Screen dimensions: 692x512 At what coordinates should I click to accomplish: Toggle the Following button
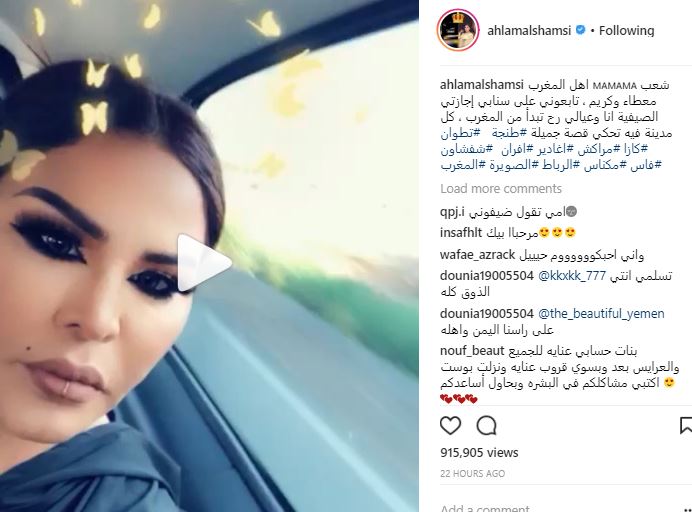coord(626,30)
